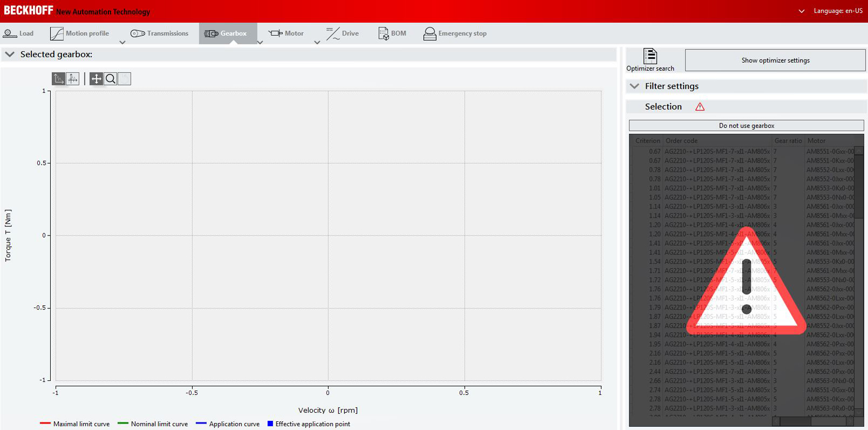The image size is (868, 430).
Task: Collapse the Filter settings section
Action: [x=635, y=86]
